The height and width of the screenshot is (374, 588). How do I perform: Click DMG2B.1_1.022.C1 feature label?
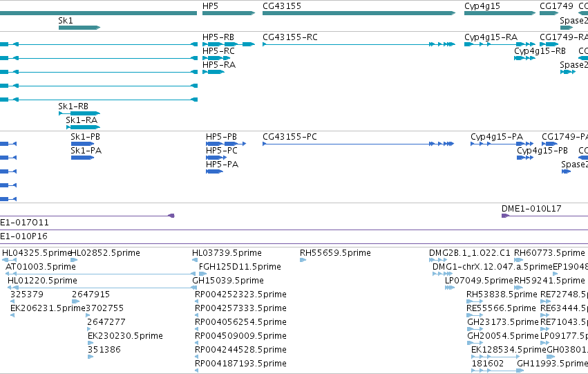[x=470, y=253]
